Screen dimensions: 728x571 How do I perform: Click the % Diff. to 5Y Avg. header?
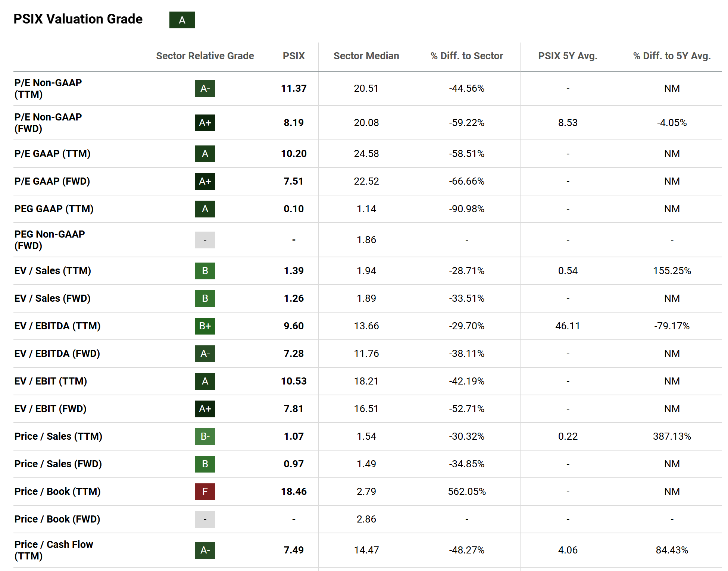(672, 56)
